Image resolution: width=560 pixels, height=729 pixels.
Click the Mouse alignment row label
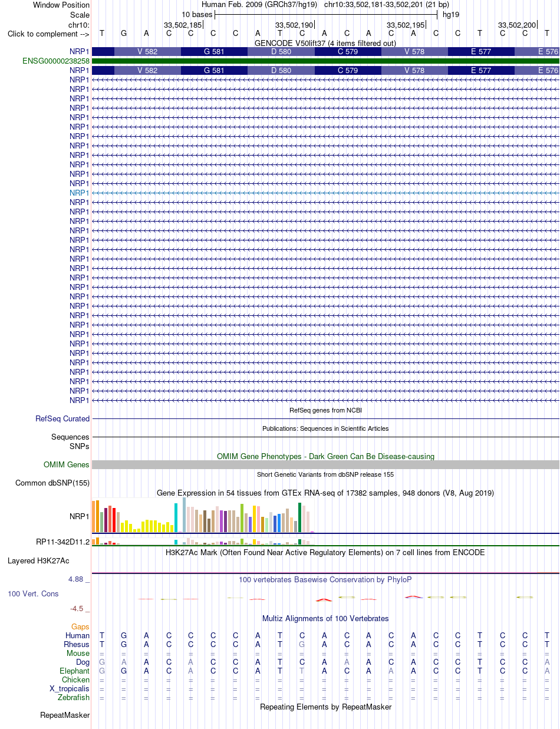point(78,654)
